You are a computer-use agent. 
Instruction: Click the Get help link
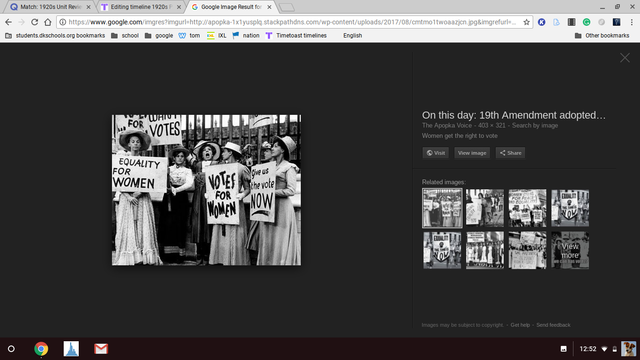520,325
